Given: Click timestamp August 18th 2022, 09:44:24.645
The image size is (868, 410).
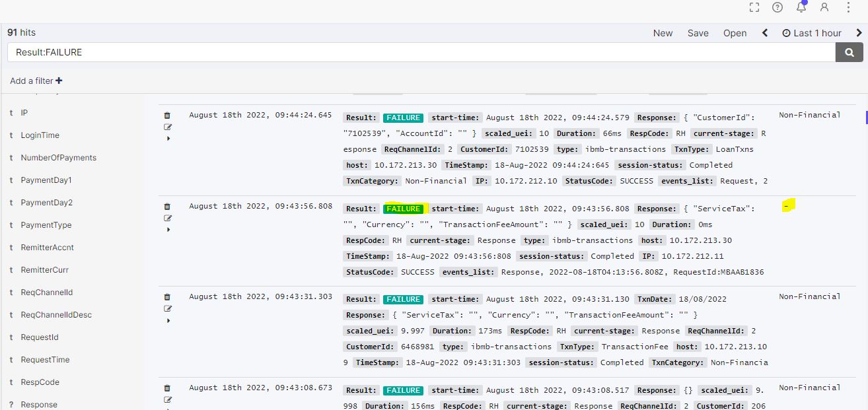Looking at the screenshot, I should coord(261,115).
